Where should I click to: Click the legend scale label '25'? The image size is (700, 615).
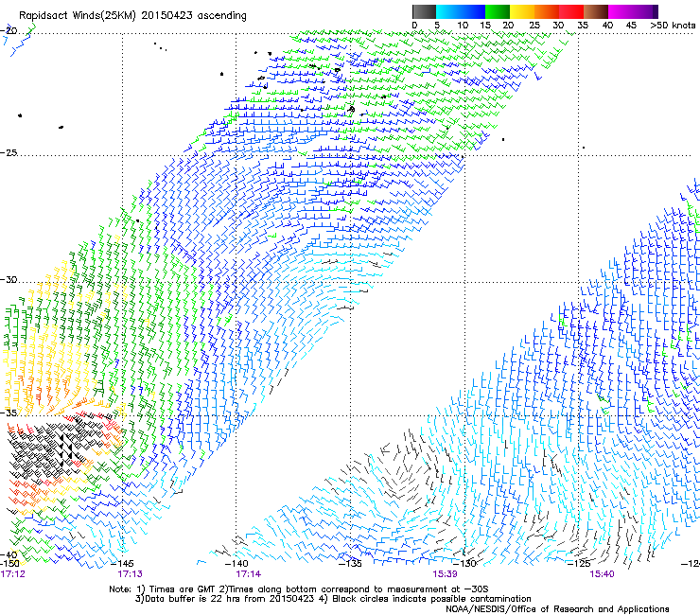point(534,26)
